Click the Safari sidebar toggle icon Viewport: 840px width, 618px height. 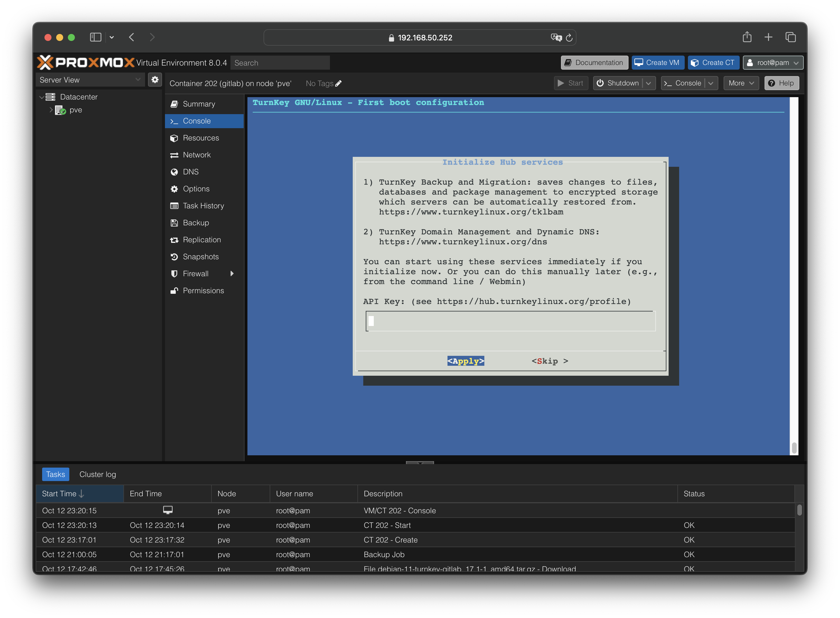click(x=96, y=37)
